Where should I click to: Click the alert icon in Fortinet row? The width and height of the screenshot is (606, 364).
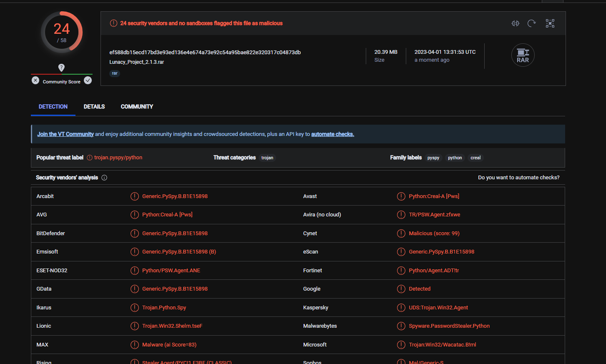401,271
